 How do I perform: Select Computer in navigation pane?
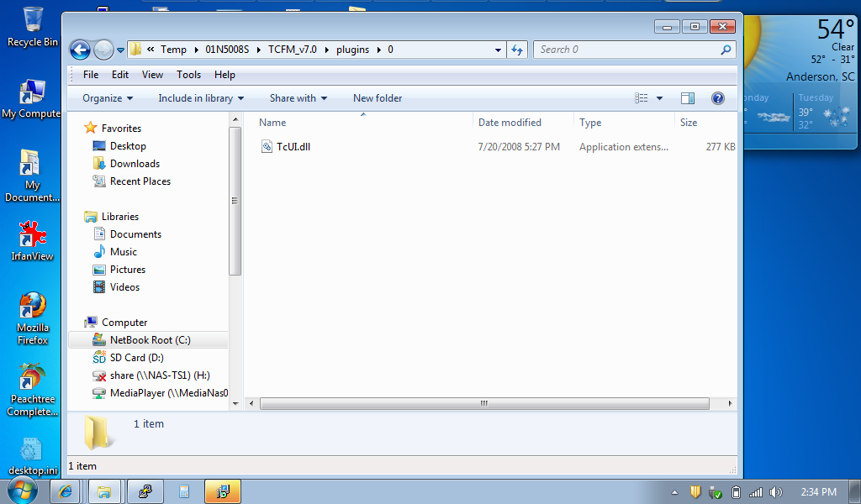tap(124, 323)
